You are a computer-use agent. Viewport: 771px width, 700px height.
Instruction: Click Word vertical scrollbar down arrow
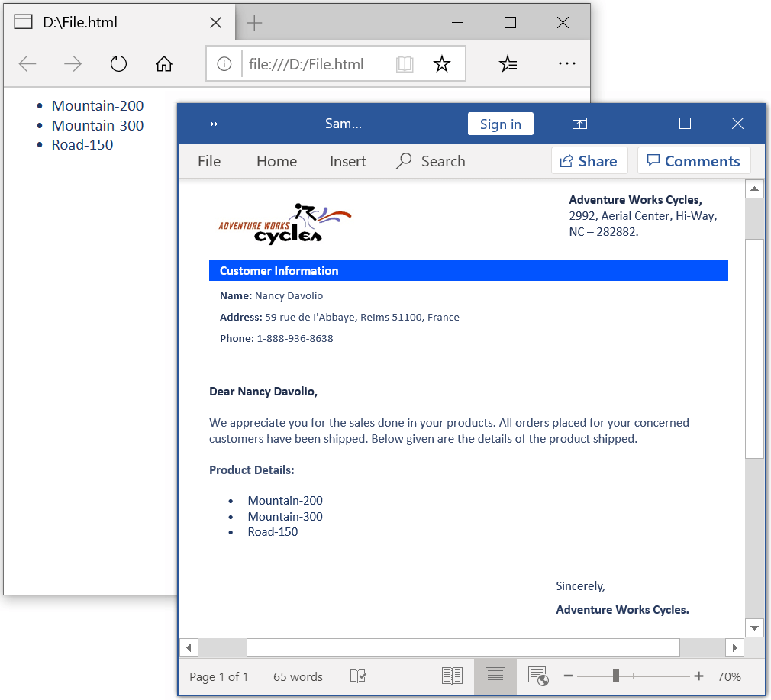point(754,627)
